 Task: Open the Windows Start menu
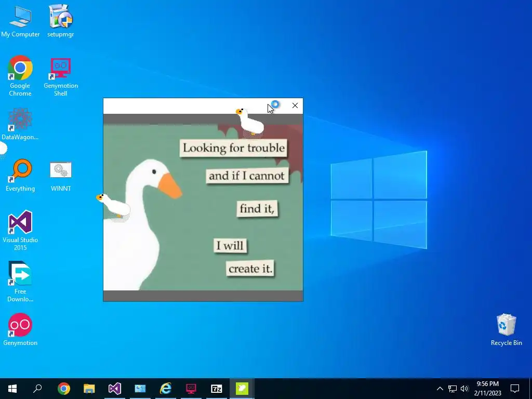coord(12,389)
